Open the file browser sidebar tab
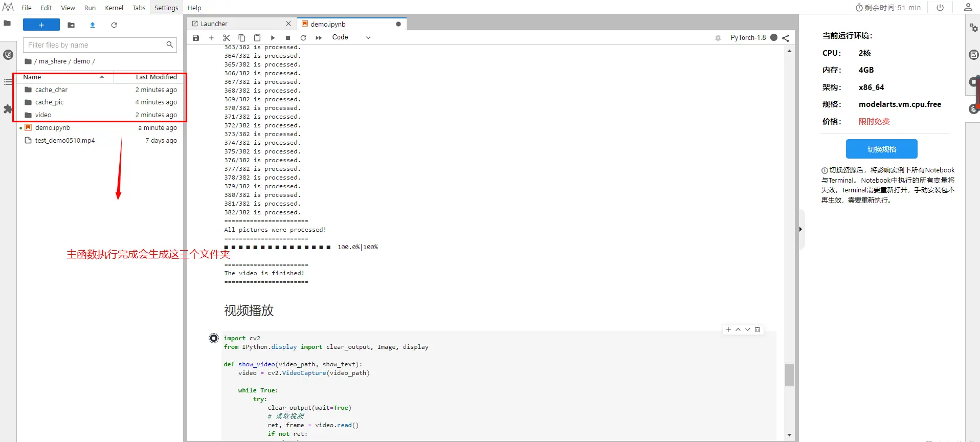This screenshot has width=980, height=442. (x=7, y=23)
